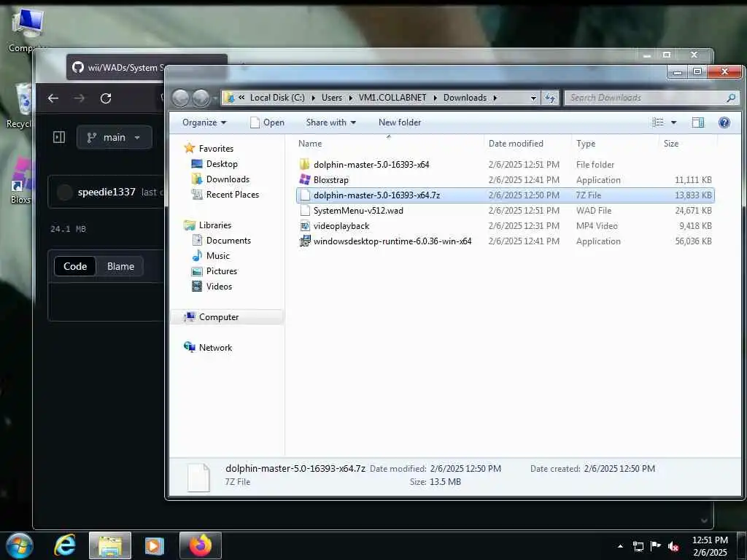Click the browser window vertical scrollbar arrow
Image resolution: width=747 pixels, height=560 pixels.
pos(705,521)
